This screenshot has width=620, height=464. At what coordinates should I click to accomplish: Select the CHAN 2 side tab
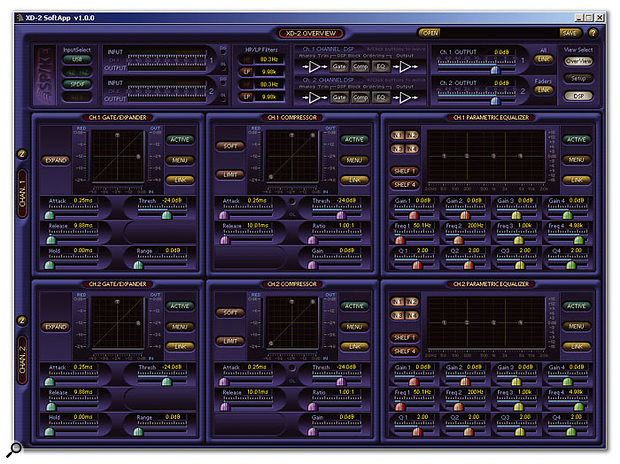point(23,360)
